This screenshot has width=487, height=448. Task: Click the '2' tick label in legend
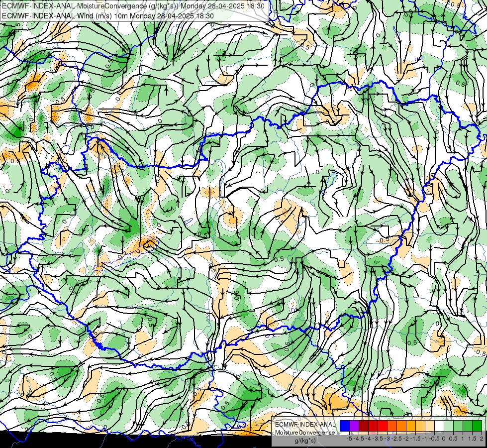pos(482,439)
